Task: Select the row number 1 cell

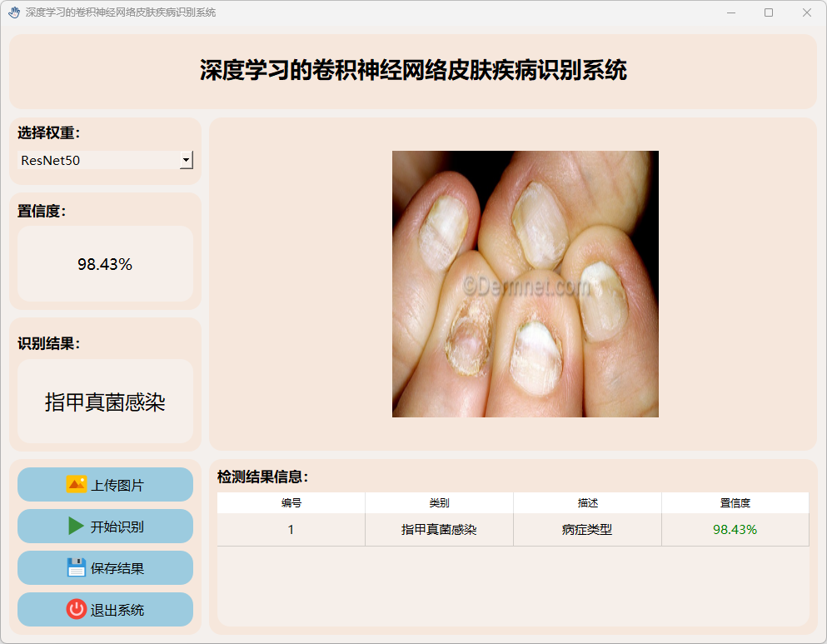Action: (291, 530)
